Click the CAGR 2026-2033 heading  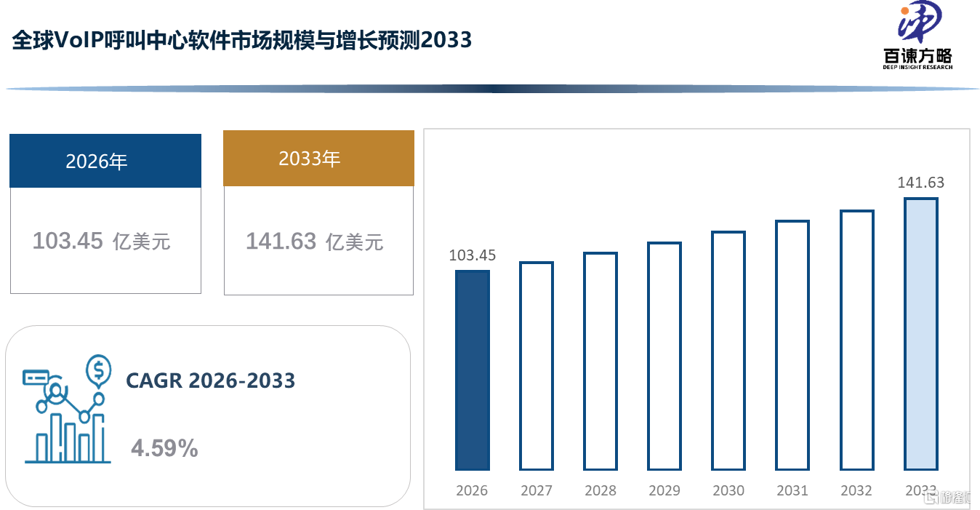(x=211, y=380)
